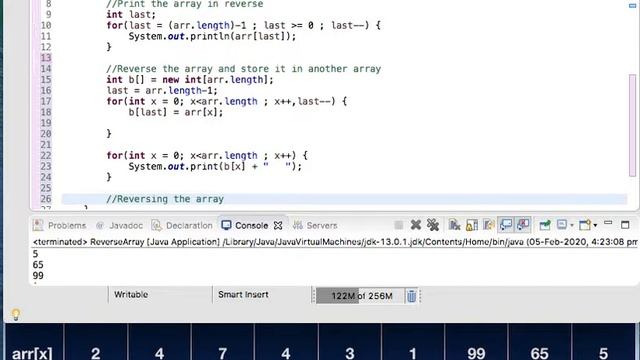Click the for loop header on line 22

(x=207, y=156)
